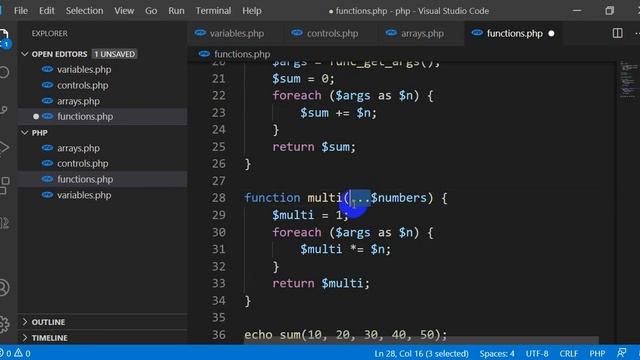This screenshot has height=360, width=640.
Task: Click 'return $multi;' on line 33
Action: pos(321,283)
